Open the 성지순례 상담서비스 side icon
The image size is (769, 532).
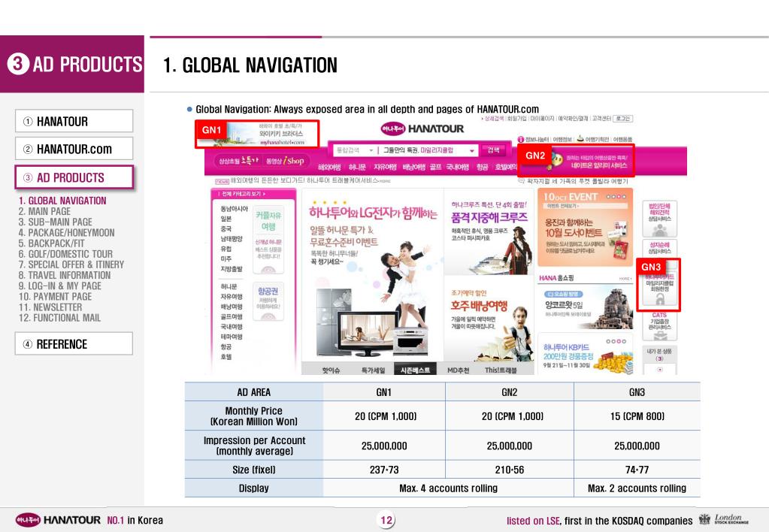(x=660, y=249)
